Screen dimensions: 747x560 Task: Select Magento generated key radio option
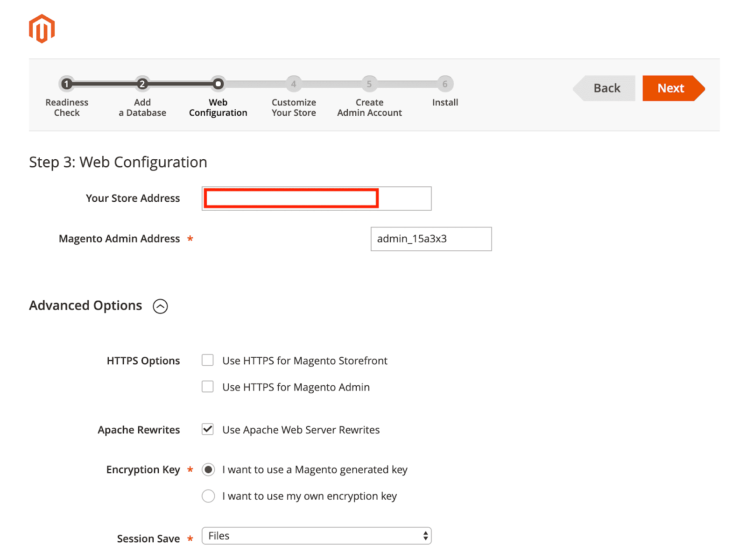tap(208, 469)
